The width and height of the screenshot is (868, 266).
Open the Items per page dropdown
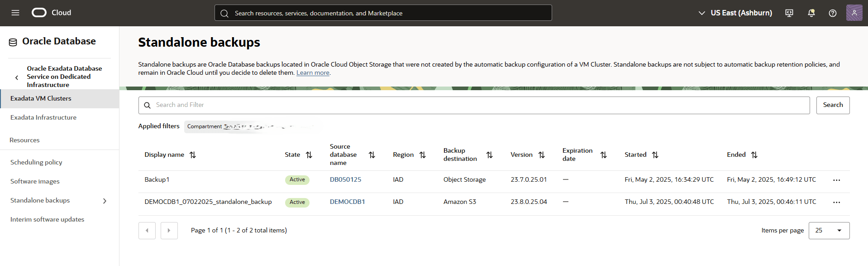[829, 231]
